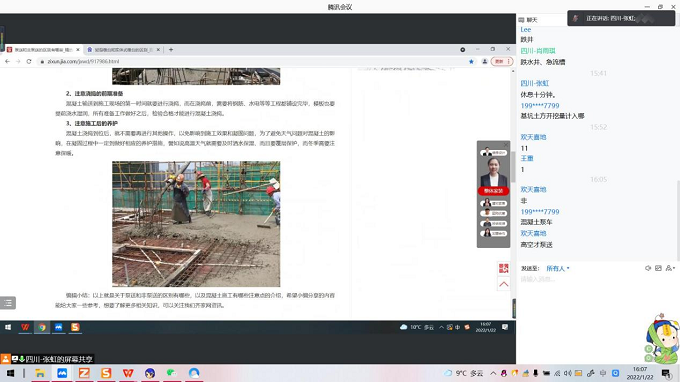This screenshot has width=680, height=382.
Task: Click the chat message 基坑土方开挖量计入哪
Action: pyautogui.click(x=552, y=116)
